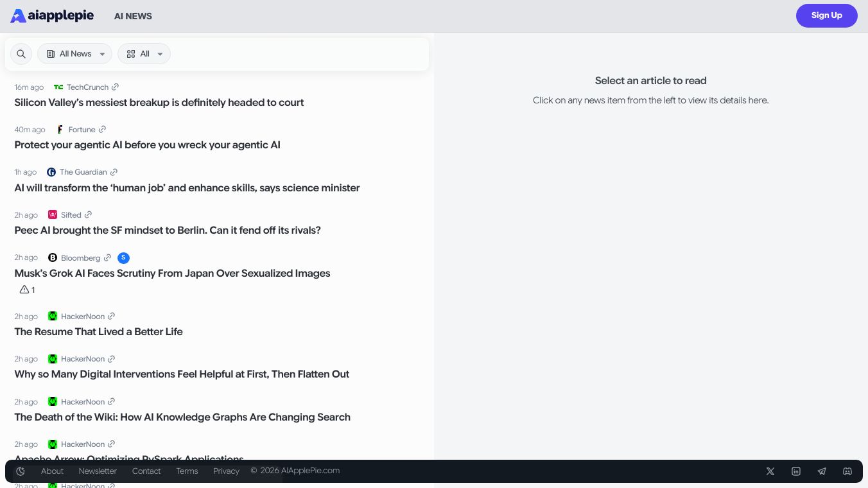Click HackerNoon name above 'The Resume That Lived' headline

(x=83, y=317)
